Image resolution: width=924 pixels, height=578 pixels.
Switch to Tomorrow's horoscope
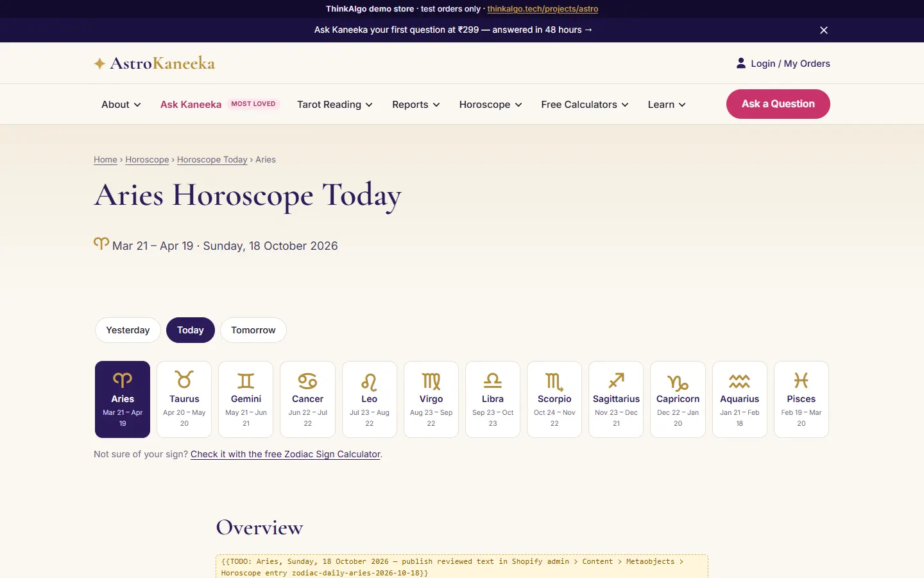point(253,330)
